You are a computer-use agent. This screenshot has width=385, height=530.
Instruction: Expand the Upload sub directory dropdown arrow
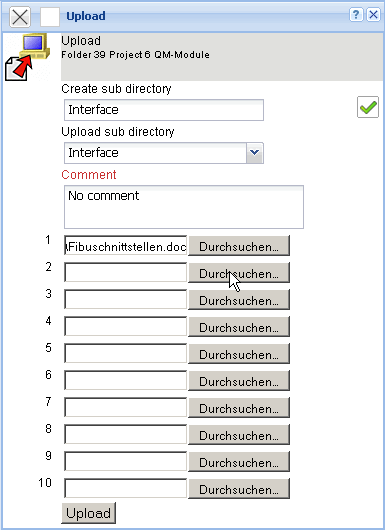[x=255, y=153]
